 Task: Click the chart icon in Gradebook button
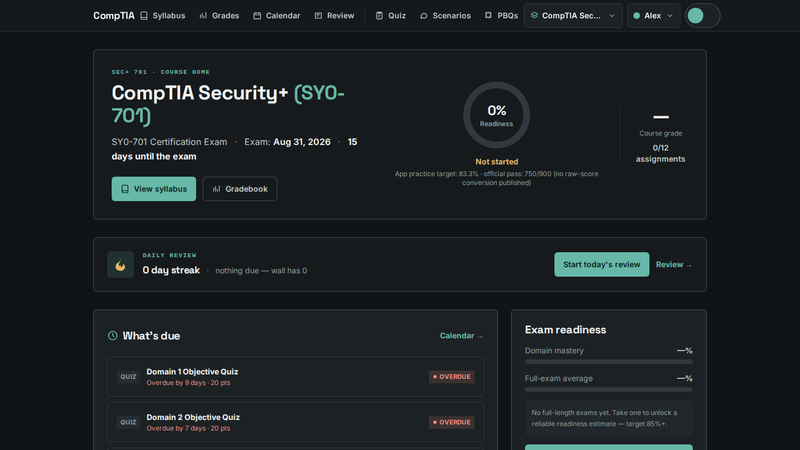(x=216, y=189)
